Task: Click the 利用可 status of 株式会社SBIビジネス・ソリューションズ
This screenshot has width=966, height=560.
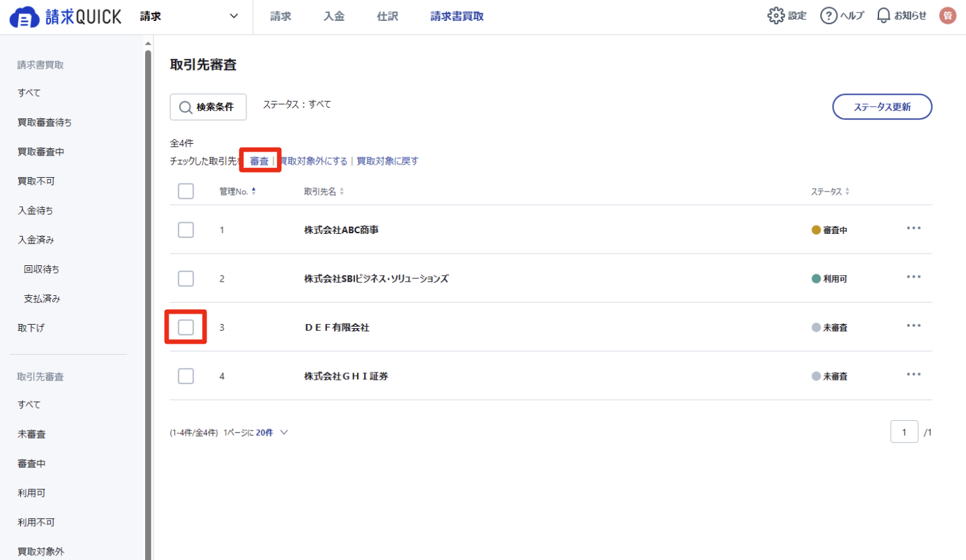Action: coord(829,278)
